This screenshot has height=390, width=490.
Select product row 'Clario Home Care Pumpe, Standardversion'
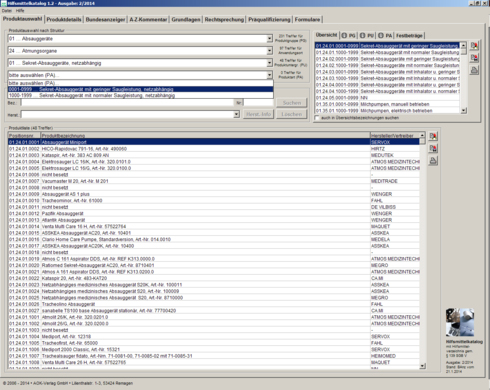[x=214, y=240]
